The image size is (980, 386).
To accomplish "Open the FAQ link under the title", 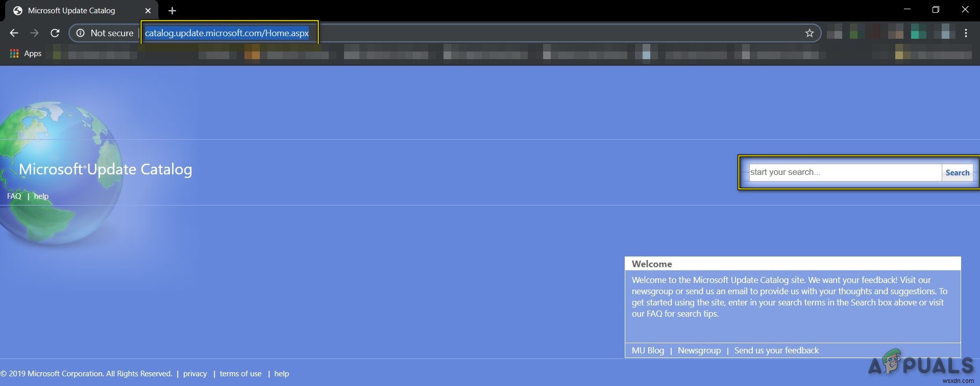I will pos(14,196).
